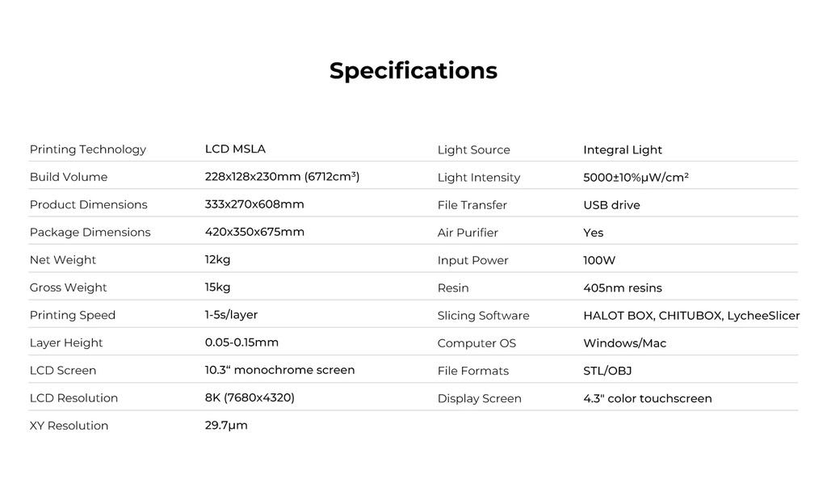Select the Printing Technology label

(87, 149)
